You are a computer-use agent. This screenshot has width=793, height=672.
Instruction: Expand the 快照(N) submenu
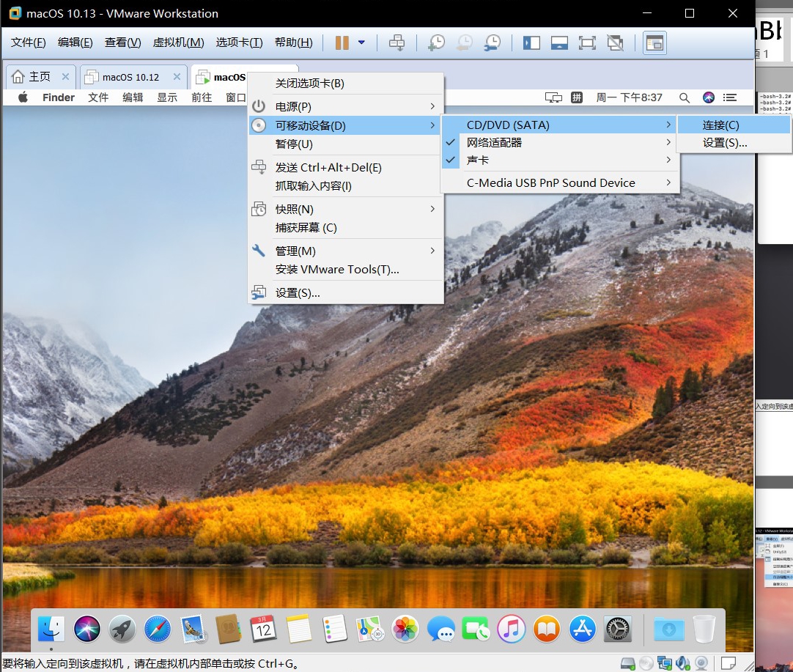pos(346,210)
